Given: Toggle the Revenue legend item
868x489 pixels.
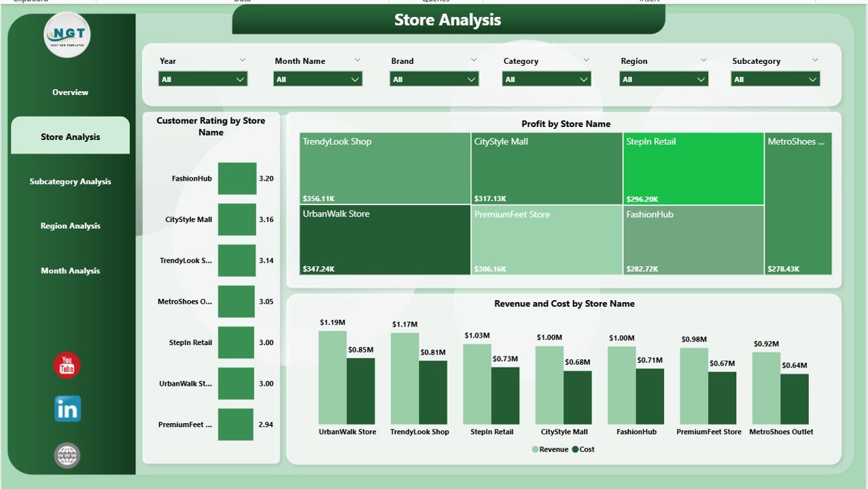Looking at the screenshot, I should (x=550, y=449).
